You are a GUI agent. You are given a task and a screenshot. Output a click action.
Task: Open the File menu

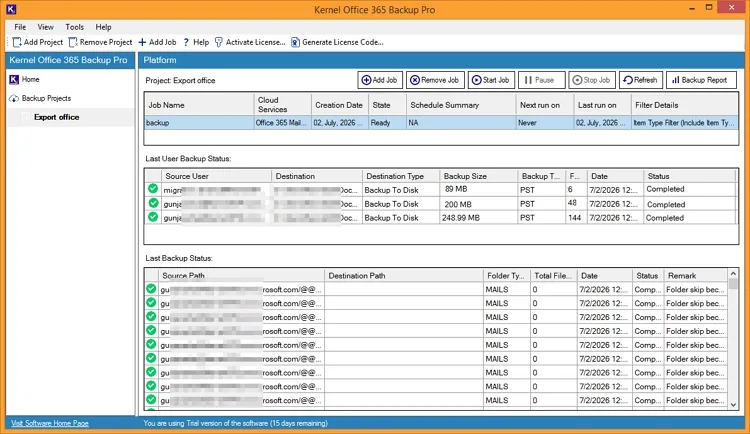coord(20,27)
